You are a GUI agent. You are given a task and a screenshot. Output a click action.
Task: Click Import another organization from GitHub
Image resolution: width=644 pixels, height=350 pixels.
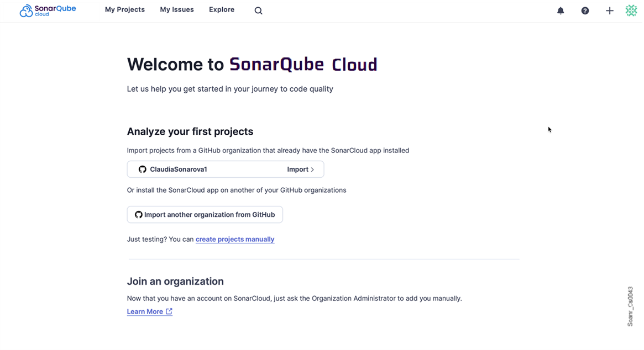(x=205, y=214)
